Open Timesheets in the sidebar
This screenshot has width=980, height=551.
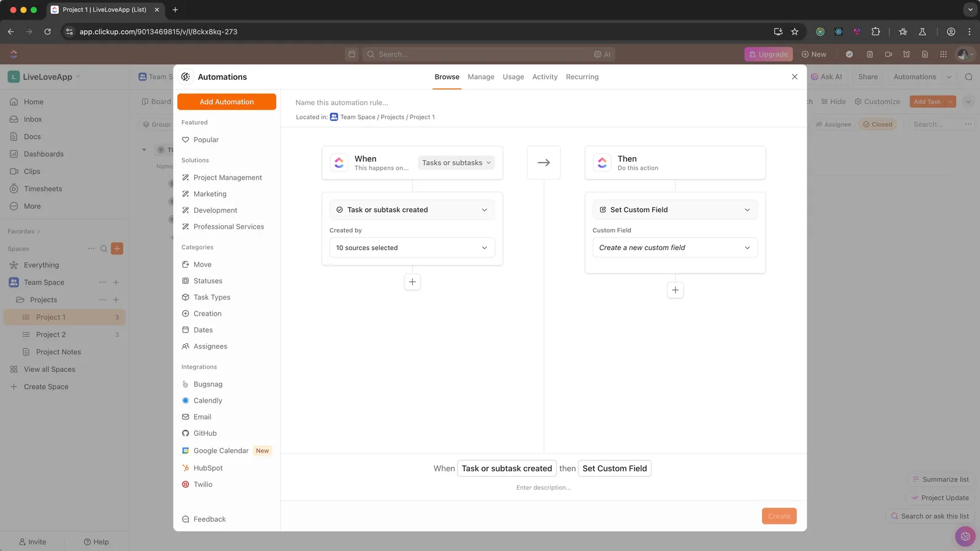[43, 189]
